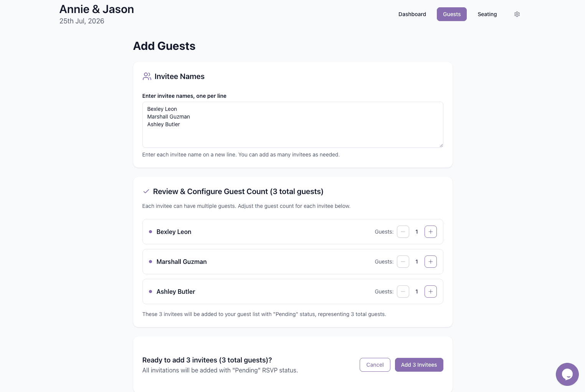
Task: Select the Guests navigation tab
Action: tap(452, 14)
